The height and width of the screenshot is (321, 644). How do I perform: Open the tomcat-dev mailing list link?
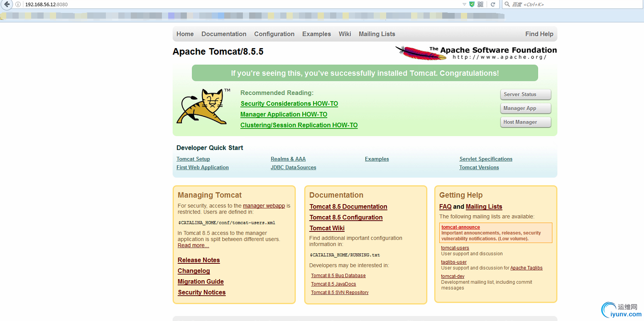(x=453, y=276)
